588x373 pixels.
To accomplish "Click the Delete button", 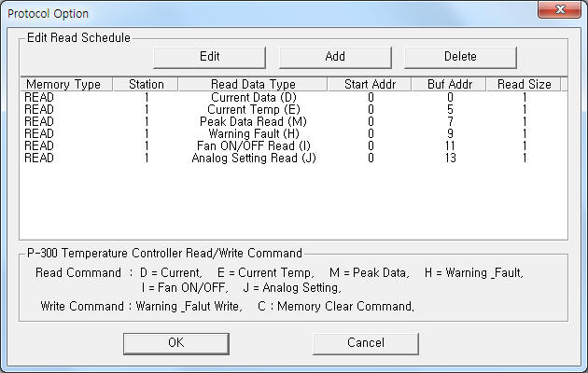I will (x=460, y=57).
